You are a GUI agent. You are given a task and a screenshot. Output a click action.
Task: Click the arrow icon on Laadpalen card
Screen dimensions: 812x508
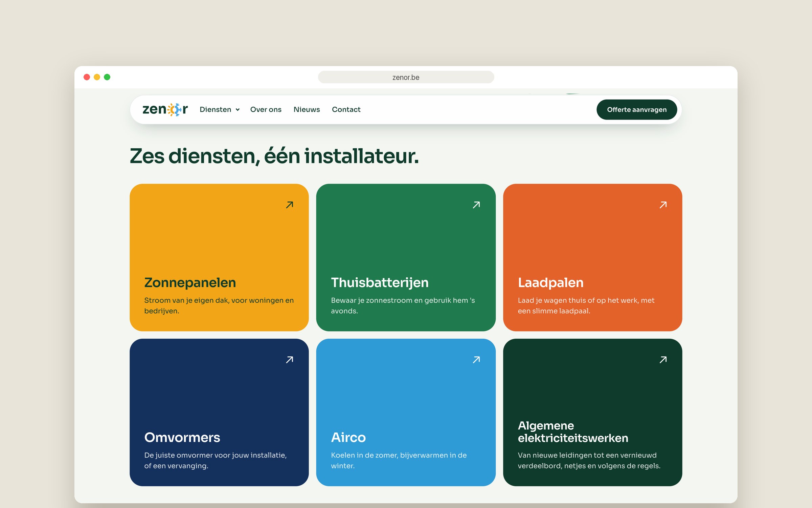663,205
